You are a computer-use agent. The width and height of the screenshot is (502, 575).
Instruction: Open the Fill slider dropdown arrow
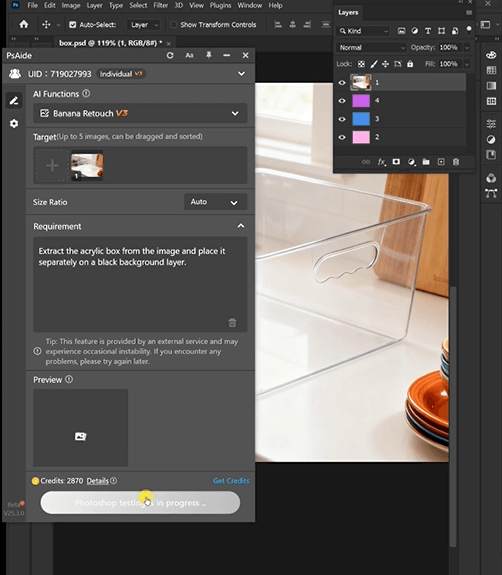(x=467, y=64)
